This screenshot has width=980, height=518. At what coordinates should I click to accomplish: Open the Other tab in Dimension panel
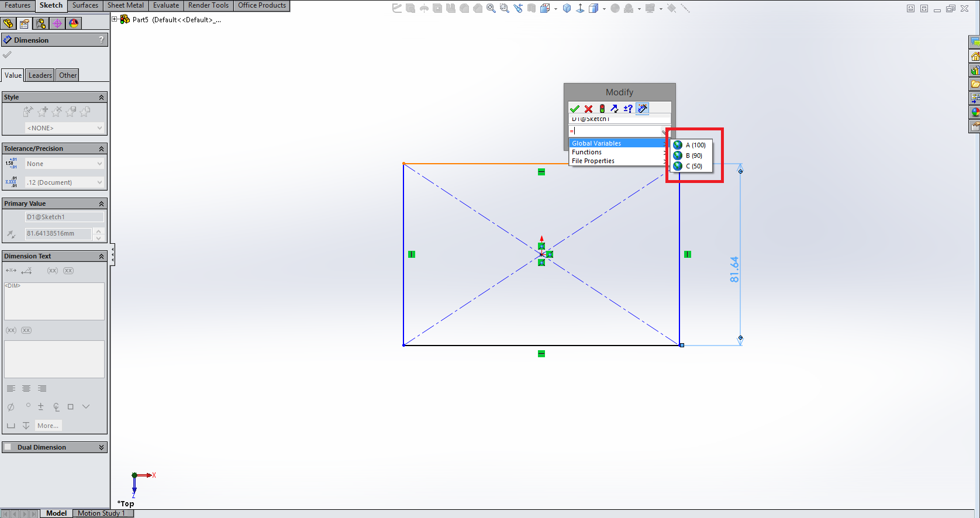68,75
